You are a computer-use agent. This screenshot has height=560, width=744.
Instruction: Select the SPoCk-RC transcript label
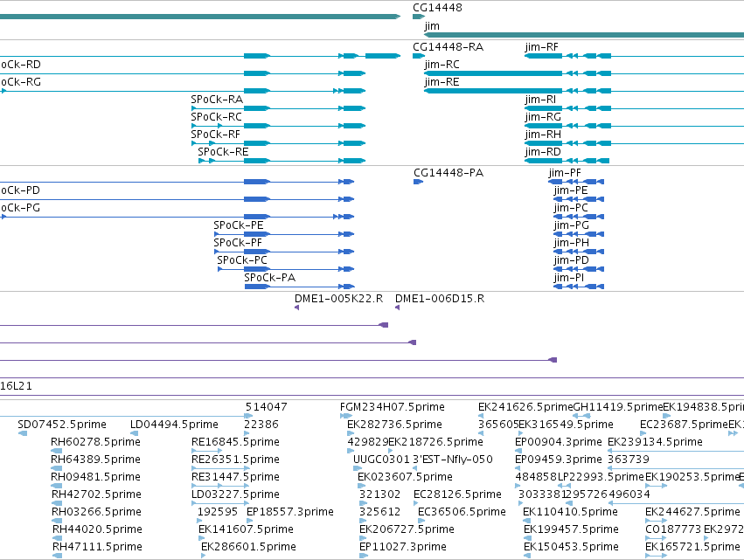(216, 117)
